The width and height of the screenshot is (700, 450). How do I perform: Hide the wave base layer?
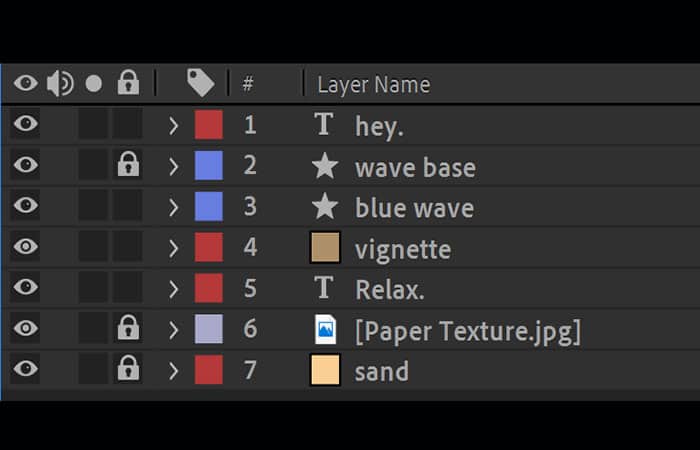point(25,164)
